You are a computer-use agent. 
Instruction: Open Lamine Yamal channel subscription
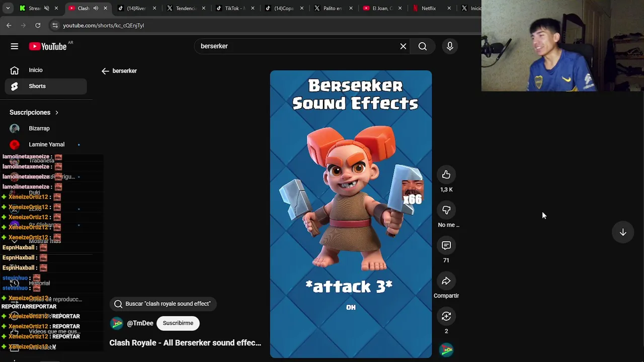click(46, 144)
